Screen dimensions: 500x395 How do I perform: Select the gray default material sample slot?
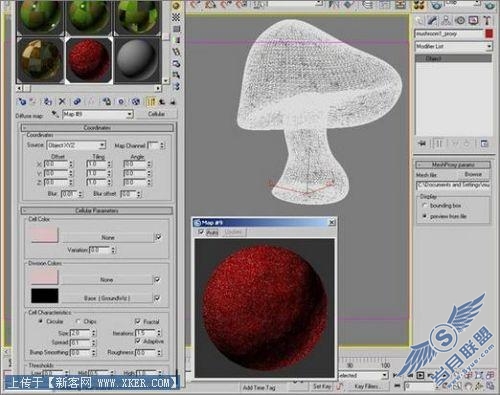(x=137, y=60)
